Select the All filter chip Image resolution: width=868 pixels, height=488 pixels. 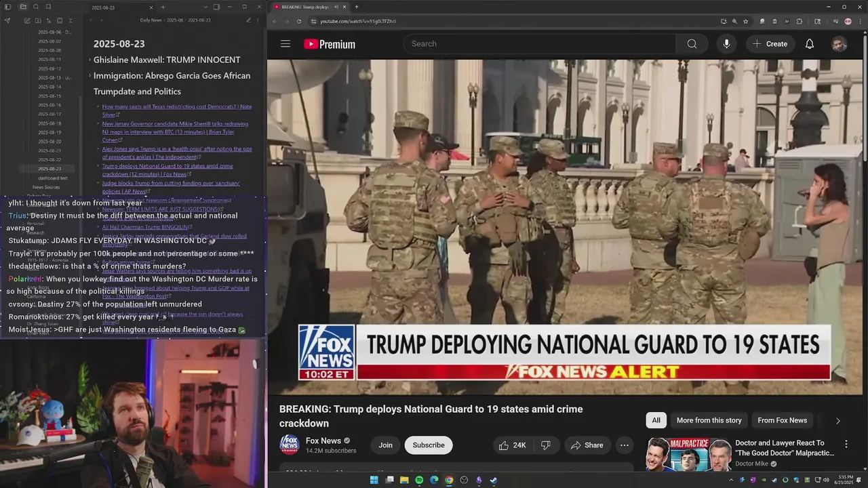tap(656, 420)
